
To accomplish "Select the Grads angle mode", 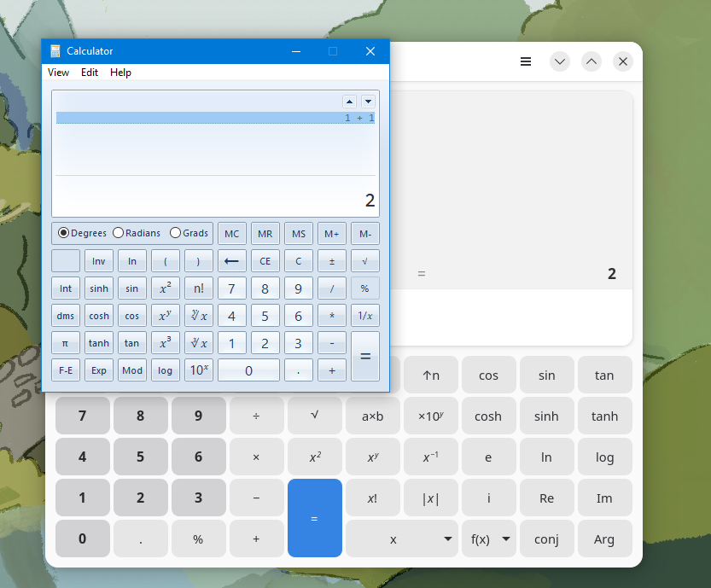I will 189,233.
